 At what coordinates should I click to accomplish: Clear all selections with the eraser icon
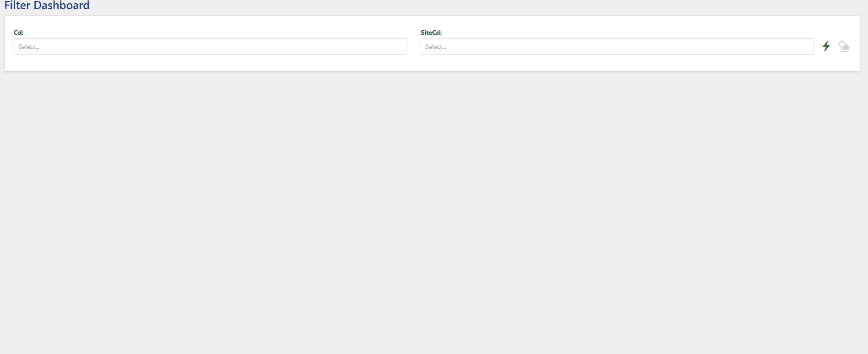click(x=844, y=46)
